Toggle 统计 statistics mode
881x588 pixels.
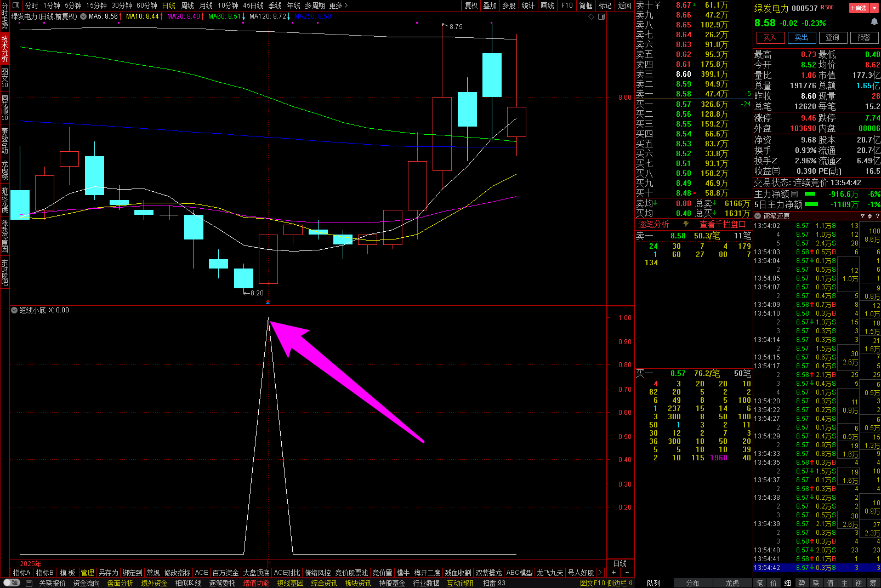[528, 5]
